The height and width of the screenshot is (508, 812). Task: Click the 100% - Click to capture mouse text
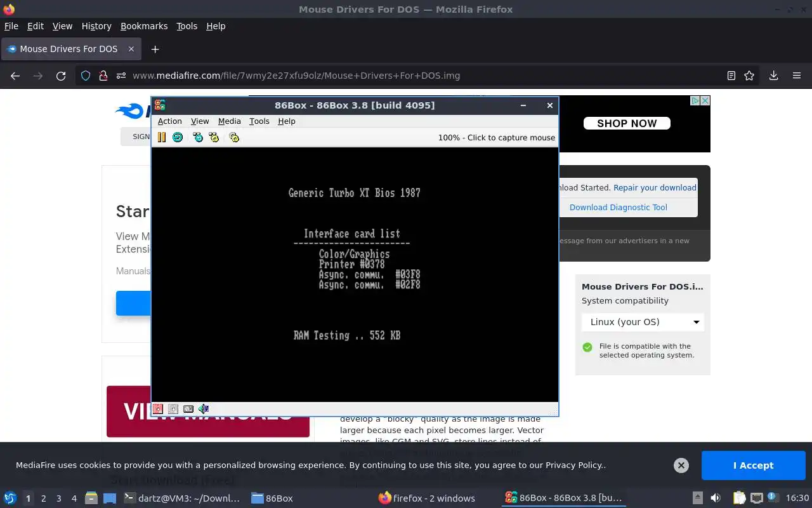click(496, 137)
